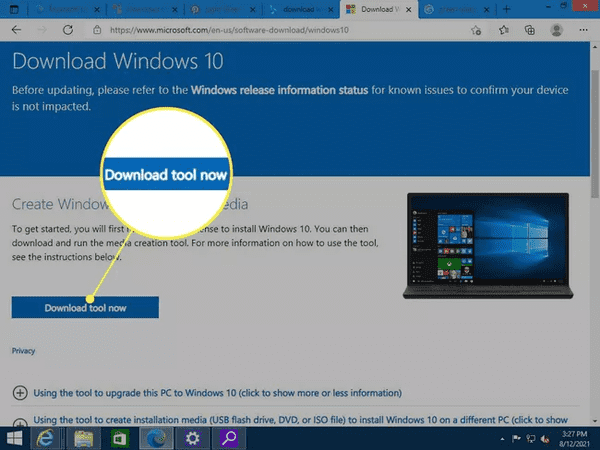Screen dimensions: 600x450
Task: Click the page vertical scrollbar thumb
Action: pos(595,134)
